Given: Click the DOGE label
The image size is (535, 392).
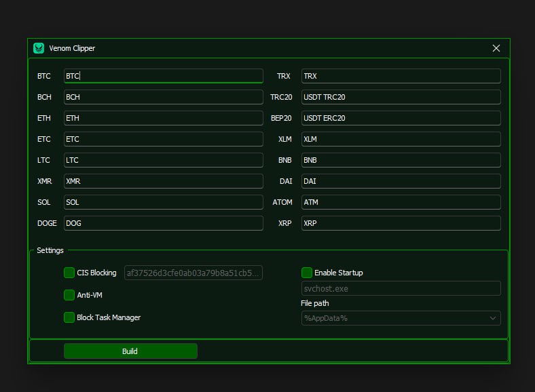Looking at the screenshot, I should [x=47, y=223].
